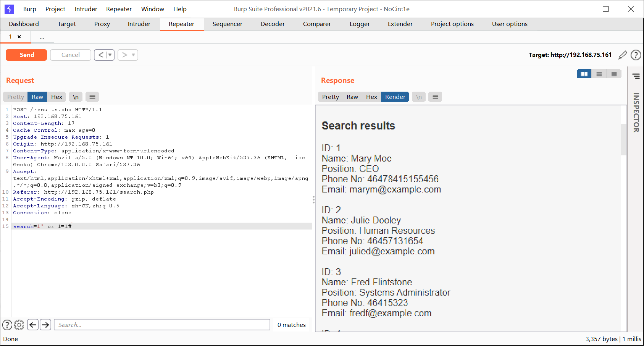This screenshot has width=644, height=346.
Task: Select side-by-side layout icon
Action: coord(584,74)
